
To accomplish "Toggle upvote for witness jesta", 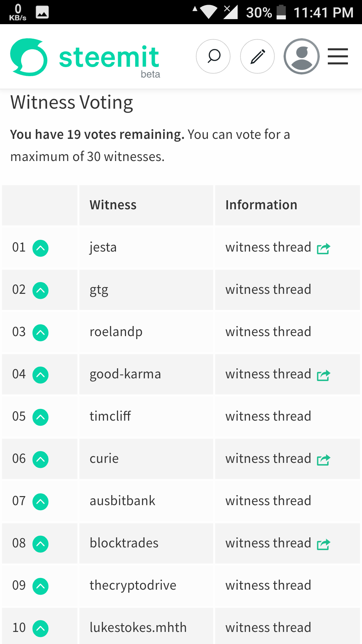I will click(x=41, y=248).
